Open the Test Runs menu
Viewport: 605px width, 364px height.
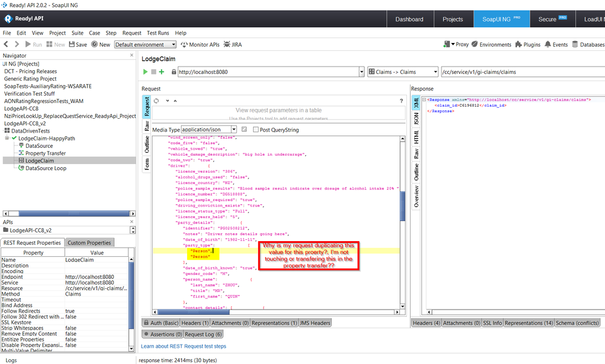(x=158, y=33)
